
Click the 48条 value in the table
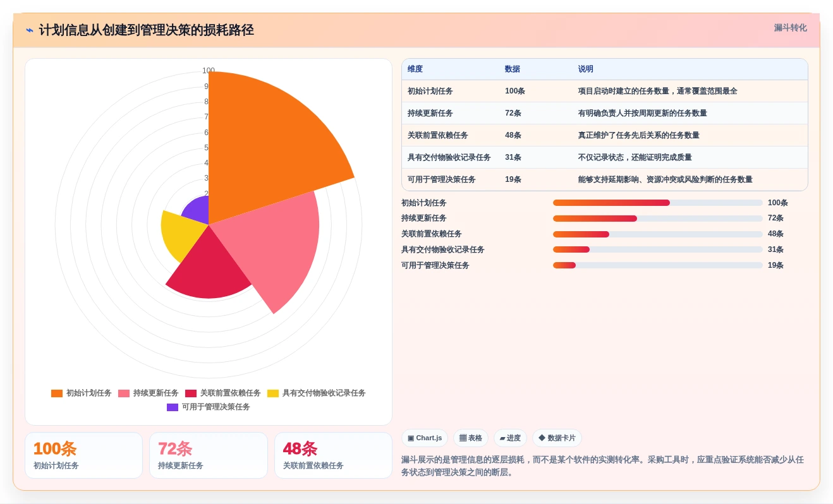click(x=513, y=135)
